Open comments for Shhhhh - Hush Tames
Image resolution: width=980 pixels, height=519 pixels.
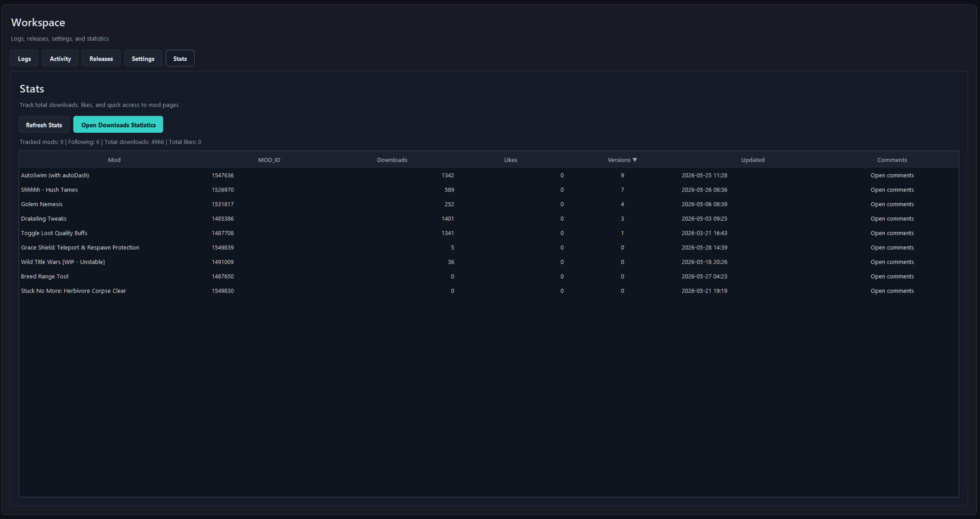pyautogui.click(x=892, y=190)
